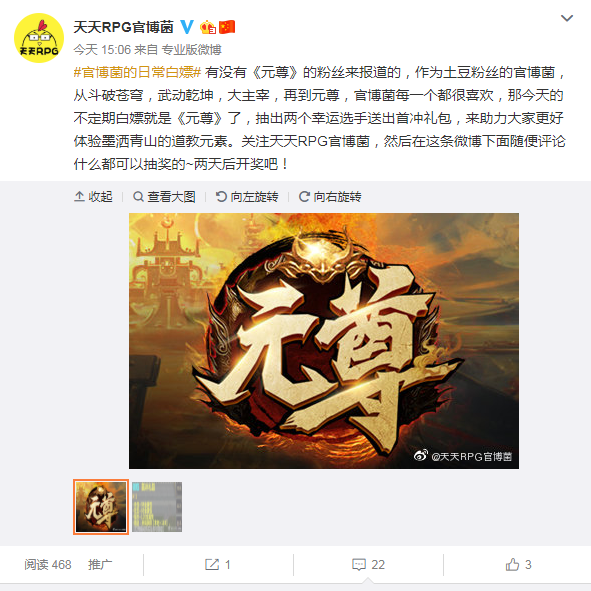Click the China flag badge icon

227,27
